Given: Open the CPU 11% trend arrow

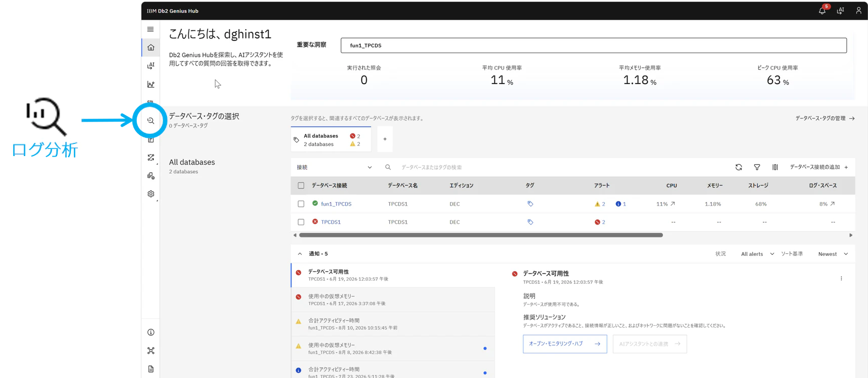Looking at the screenshot, I should pyautogui.click(x=673, y=204).
